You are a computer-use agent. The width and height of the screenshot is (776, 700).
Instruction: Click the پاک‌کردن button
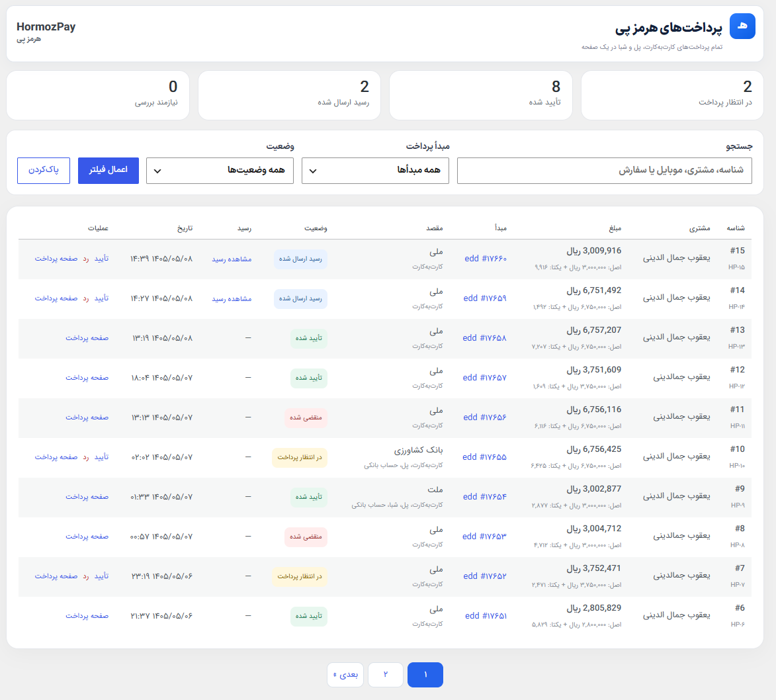44,170
